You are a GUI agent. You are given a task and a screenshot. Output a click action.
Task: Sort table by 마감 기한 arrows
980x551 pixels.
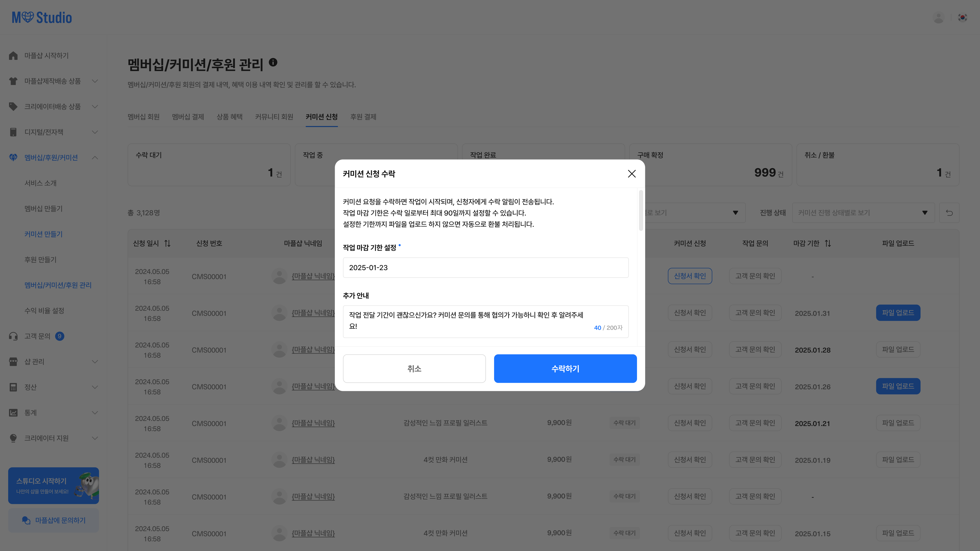coord(828,243)
